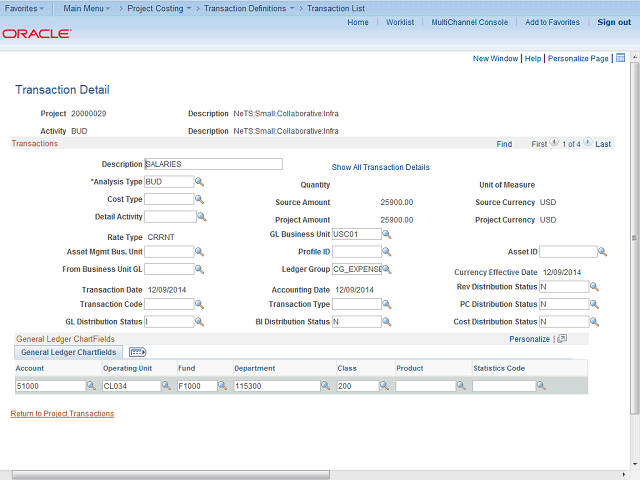Select the General Ledger Chartfields tab
The image size is (640, 480).
(x=68, y=352)
